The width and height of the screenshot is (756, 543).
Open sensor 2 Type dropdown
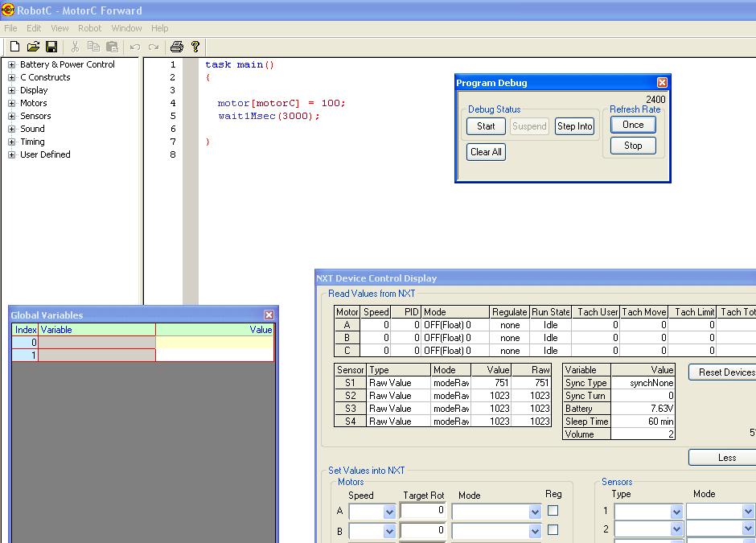676,529
